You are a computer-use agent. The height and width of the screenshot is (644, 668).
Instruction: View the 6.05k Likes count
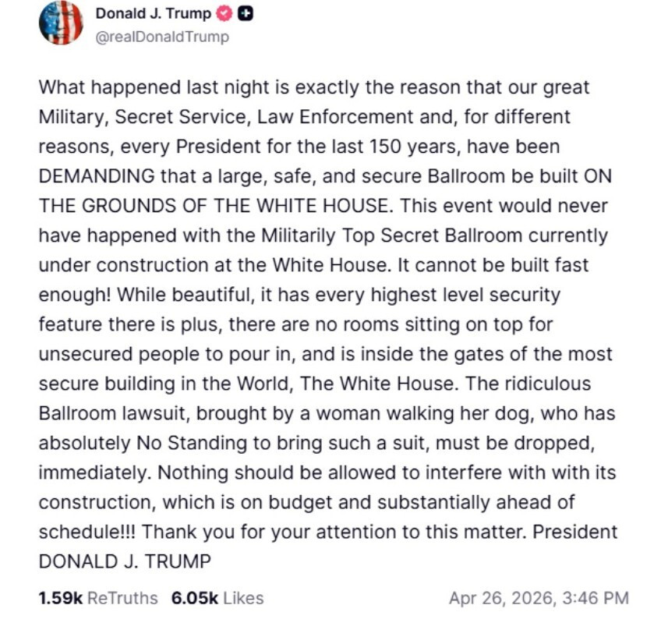(191, 599)
